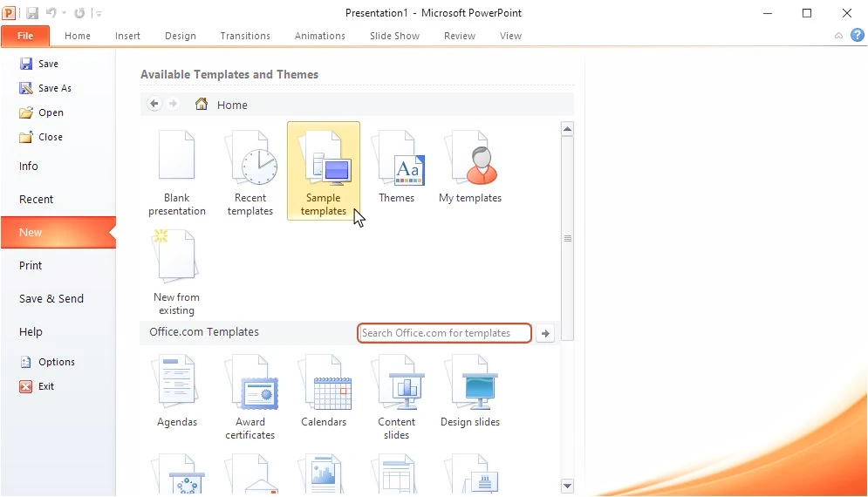
Task: Go forward in template navigation
Action: click(x=174, y=104)
